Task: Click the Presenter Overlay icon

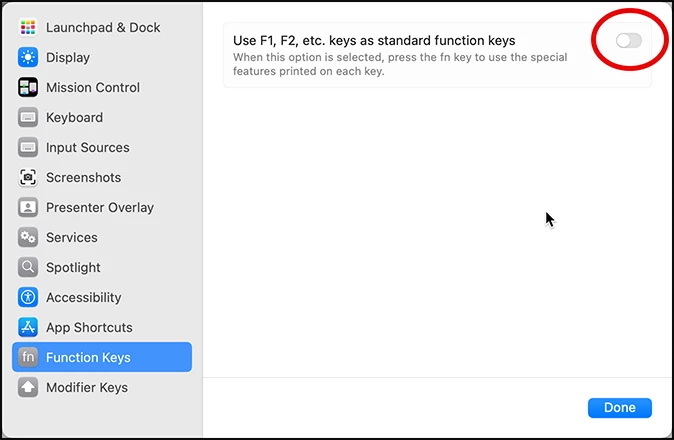Action: (28, 207)
